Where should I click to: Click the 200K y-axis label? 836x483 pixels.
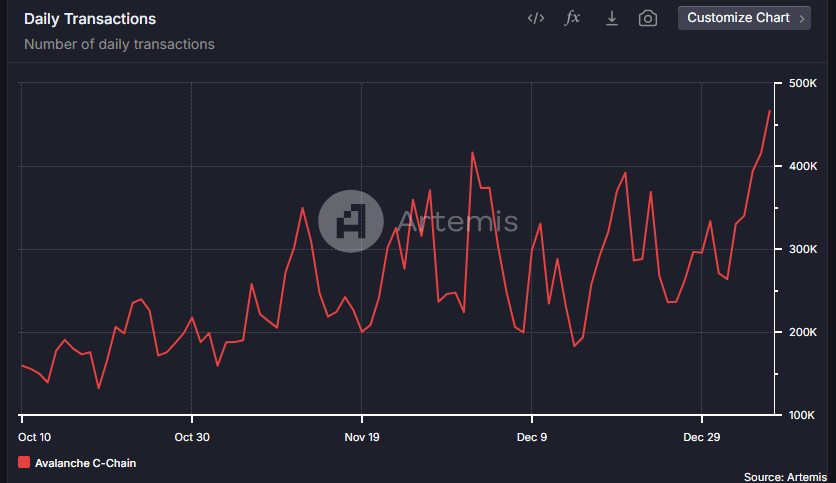pos(803,332)
